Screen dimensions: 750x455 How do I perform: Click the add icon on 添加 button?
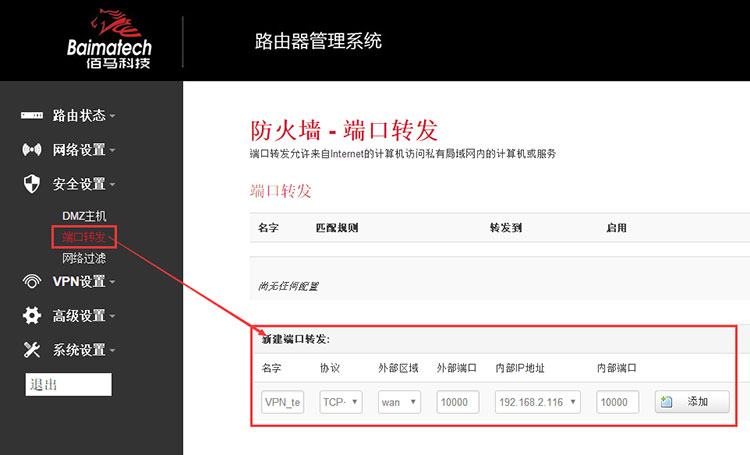[668, 402]
